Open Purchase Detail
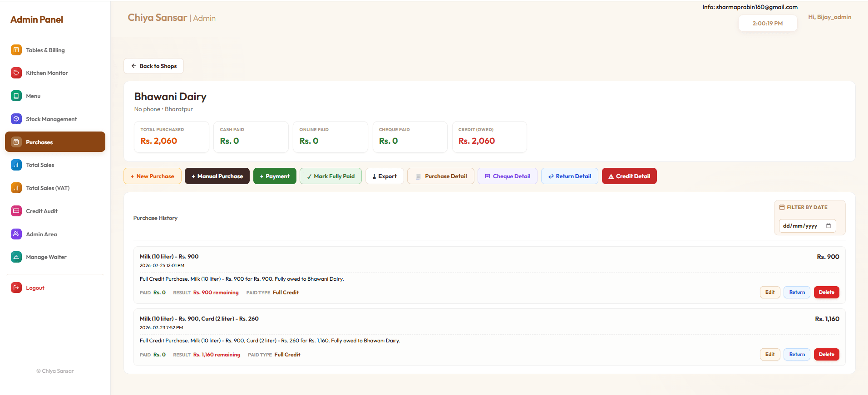The width and height of the screenshot is (868, 395). [x=441, y=176]
